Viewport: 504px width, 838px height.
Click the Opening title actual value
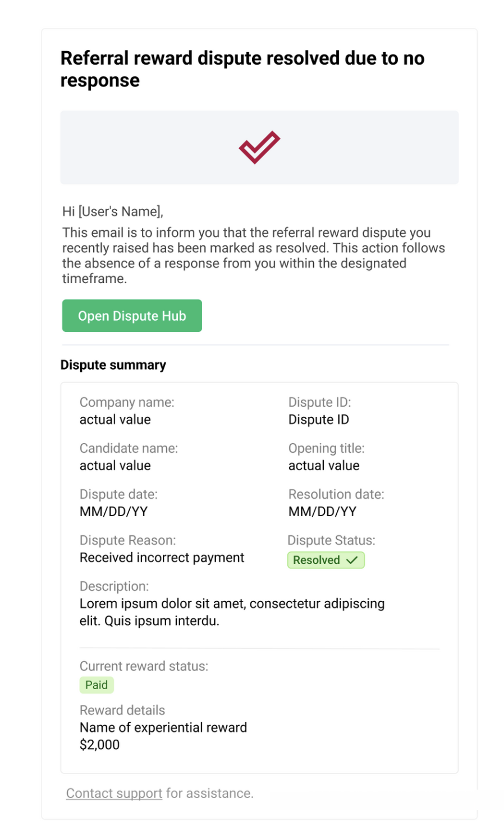pos(324,466)
